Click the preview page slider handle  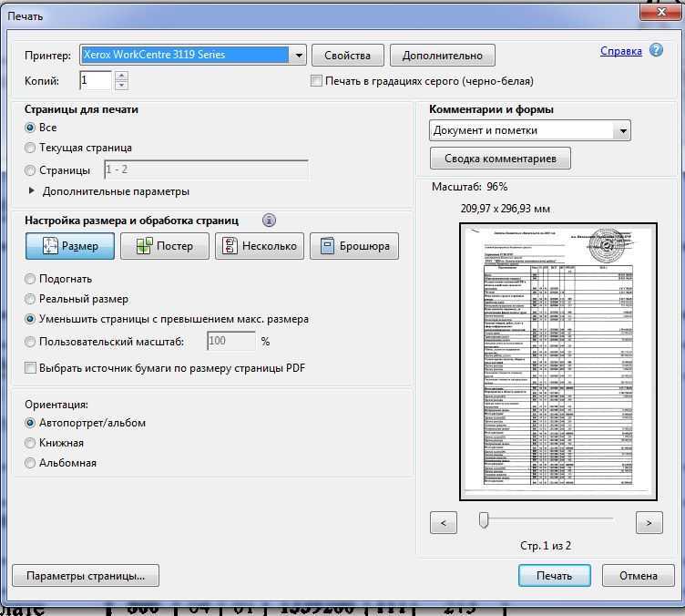[484, 520]
